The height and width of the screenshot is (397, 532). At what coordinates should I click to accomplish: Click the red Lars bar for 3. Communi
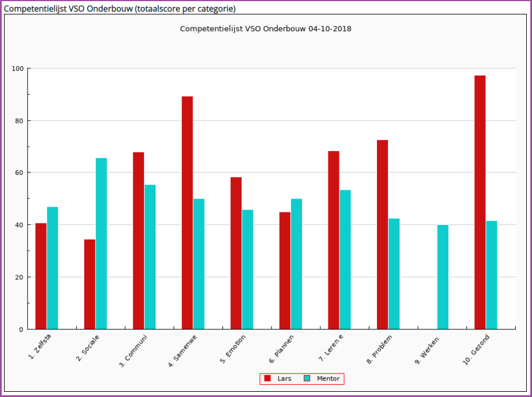(x=138, y=241)
